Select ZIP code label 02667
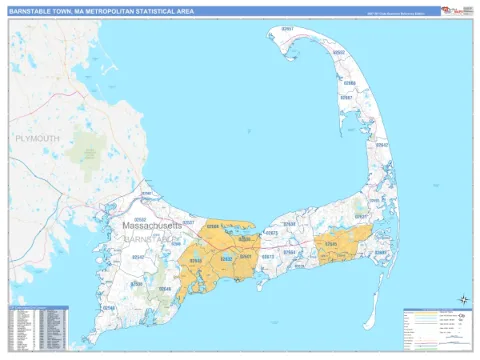 (x=346, y=98)
